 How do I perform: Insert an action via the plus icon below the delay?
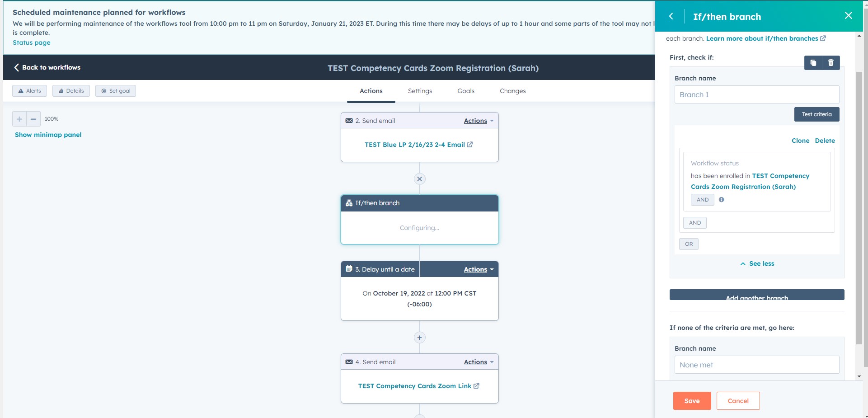420,337
